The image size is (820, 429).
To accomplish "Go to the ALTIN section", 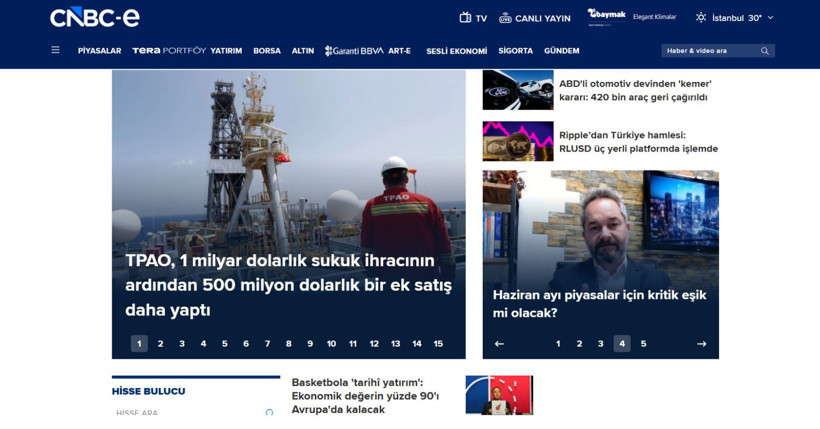I will (303, 51).
